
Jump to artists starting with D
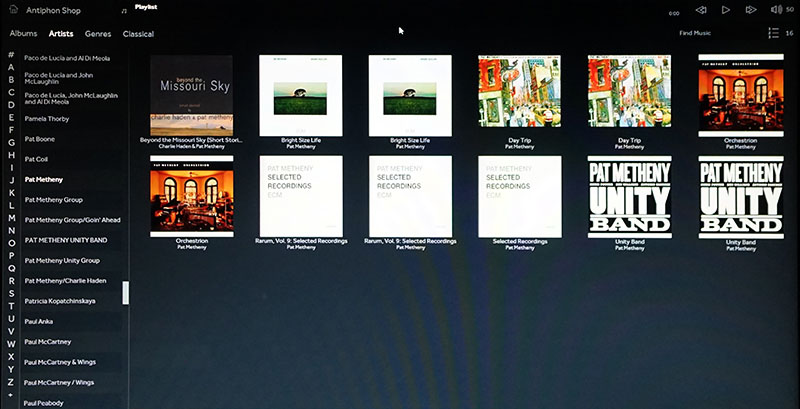coord(11,105)
